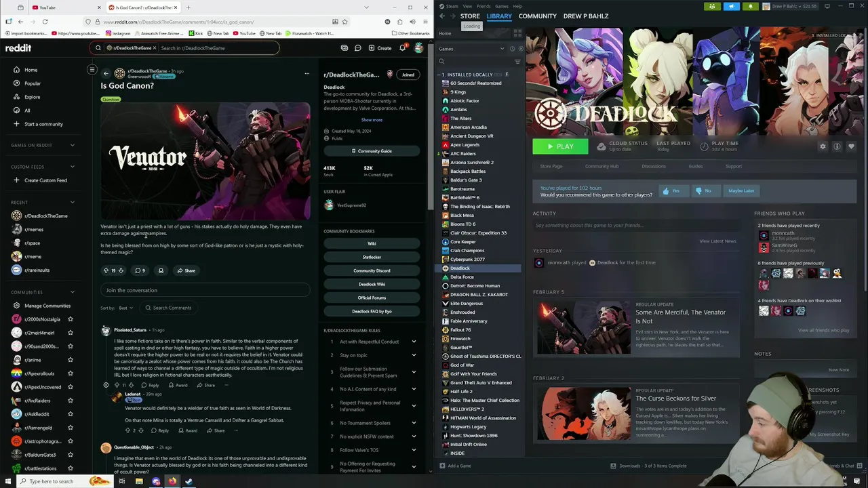
Task: Click Show more in community description
Action: point(372,120)
